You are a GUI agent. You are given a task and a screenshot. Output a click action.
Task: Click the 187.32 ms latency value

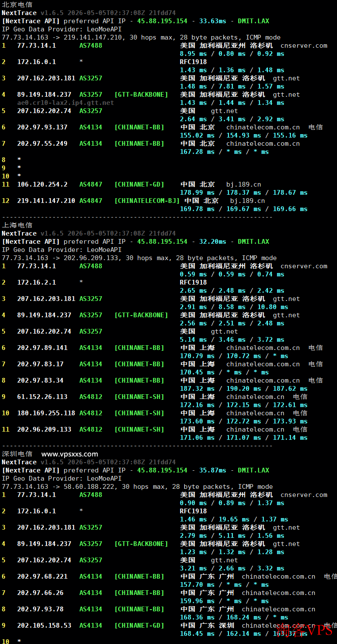coord(197,388)
